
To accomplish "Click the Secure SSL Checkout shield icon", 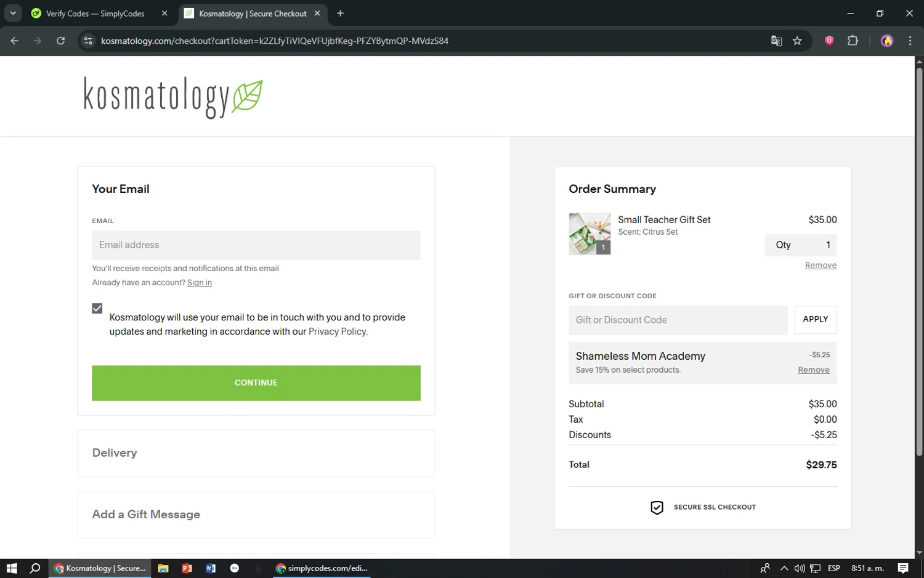I will pyautogui.click(x=657, y=507).
